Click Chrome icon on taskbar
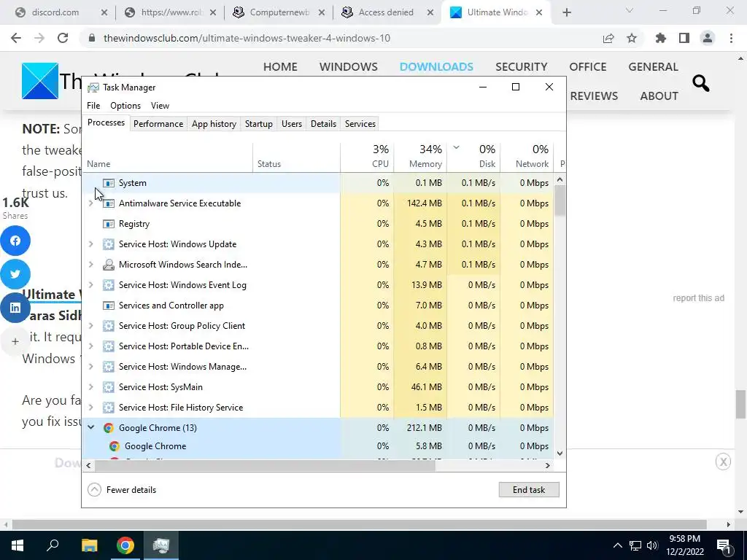747x560 pixels. point(125,545)
